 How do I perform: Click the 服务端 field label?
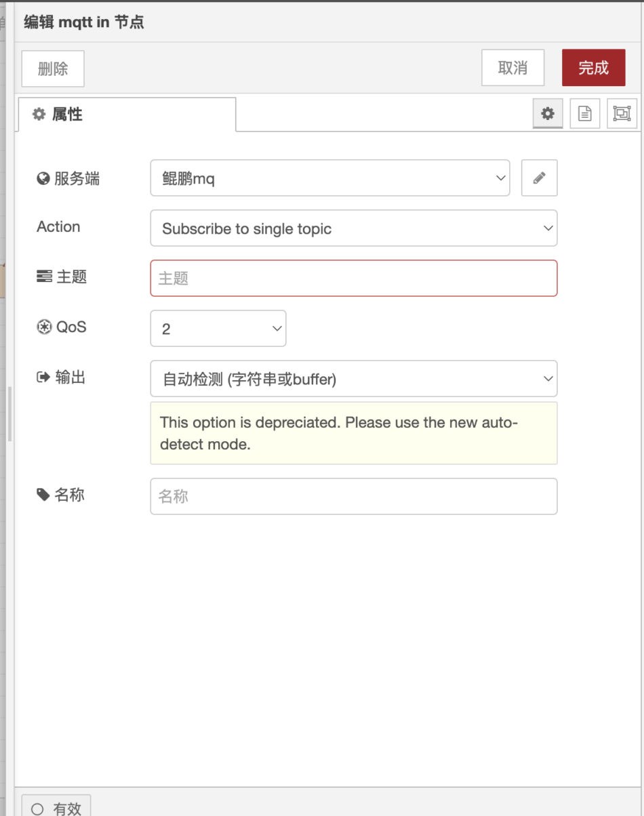68,179
